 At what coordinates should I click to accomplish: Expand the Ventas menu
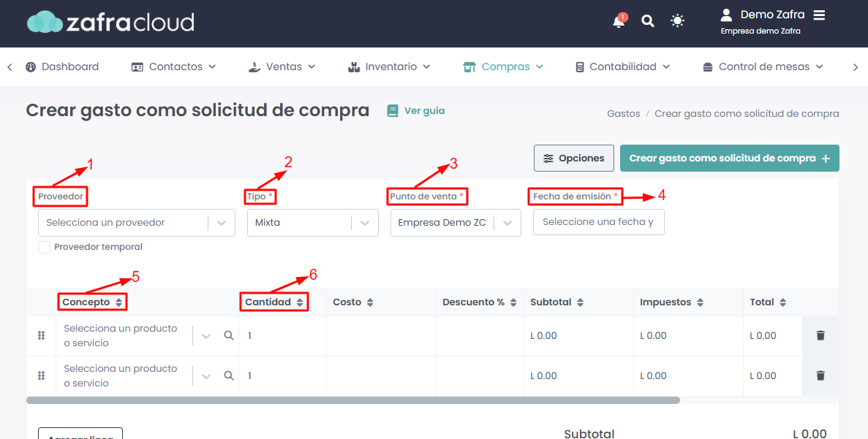click(x=282, y=67)
